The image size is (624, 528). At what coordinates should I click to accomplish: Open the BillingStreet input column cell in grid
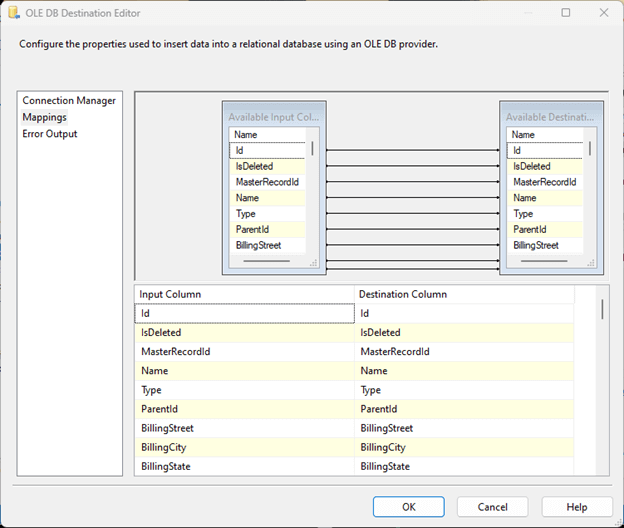[x=244, y=428]
